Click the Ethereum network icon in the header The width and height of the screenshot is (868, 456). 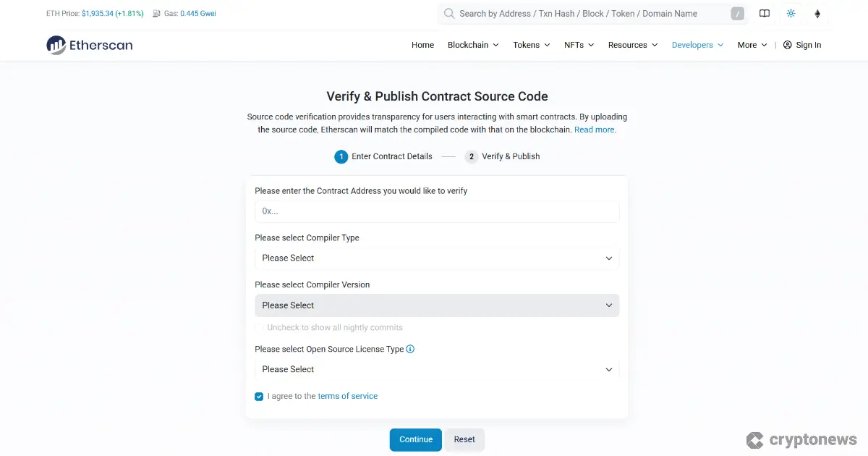click(817, 13)
